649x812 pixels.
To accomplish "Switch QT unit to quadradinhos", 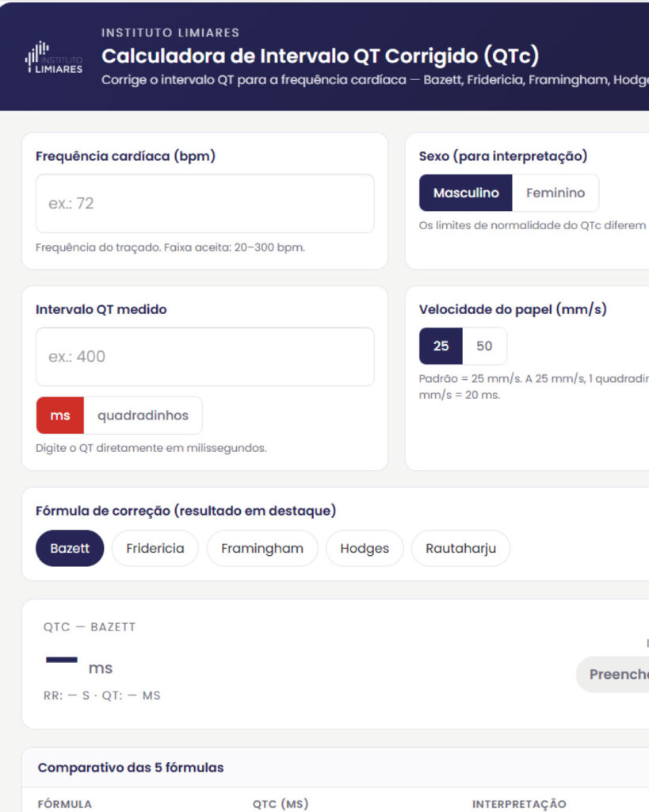I will (143, 416).
